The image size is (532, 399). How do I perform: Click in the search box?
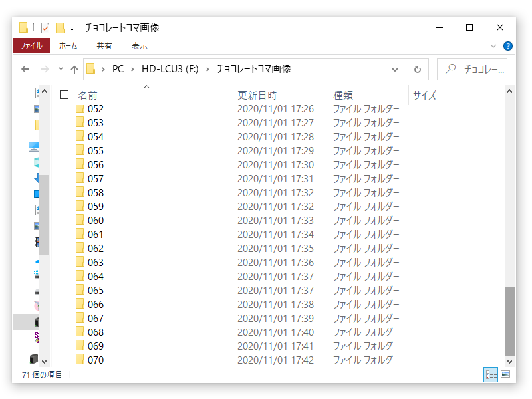click(472, 69)
